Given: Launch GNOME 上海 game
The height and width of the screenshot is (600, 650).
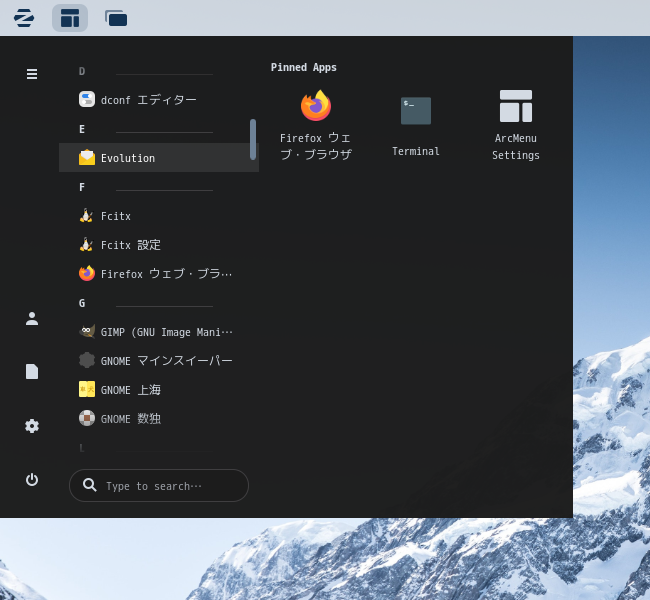Looking at the screenshot, I should (x=159, y=390).
